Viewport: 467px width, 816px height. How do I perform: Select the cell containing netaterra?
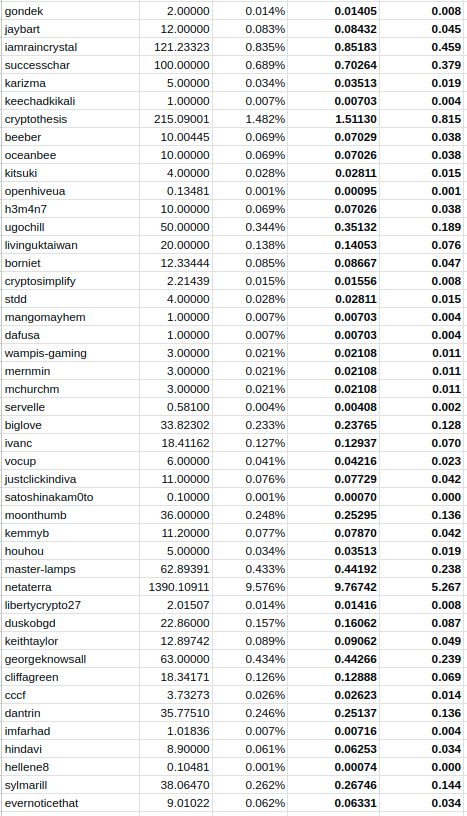pyautogui.click(x=70, y=587)
